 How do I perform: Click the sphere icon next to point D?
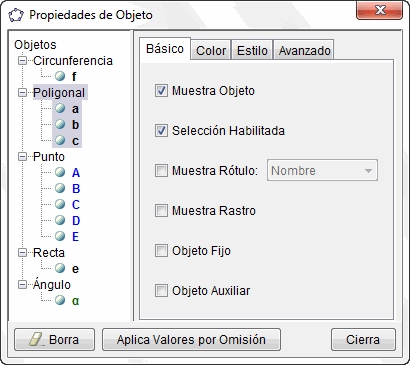click(60, 220)
